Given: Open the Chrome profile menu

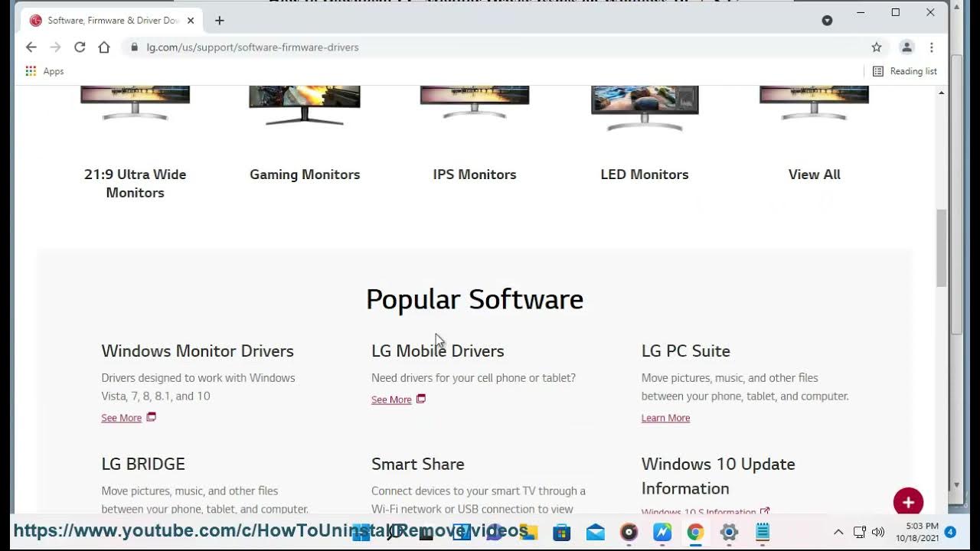Looking at the screenshot, I should pyautogui.click(x=906, y=47).
